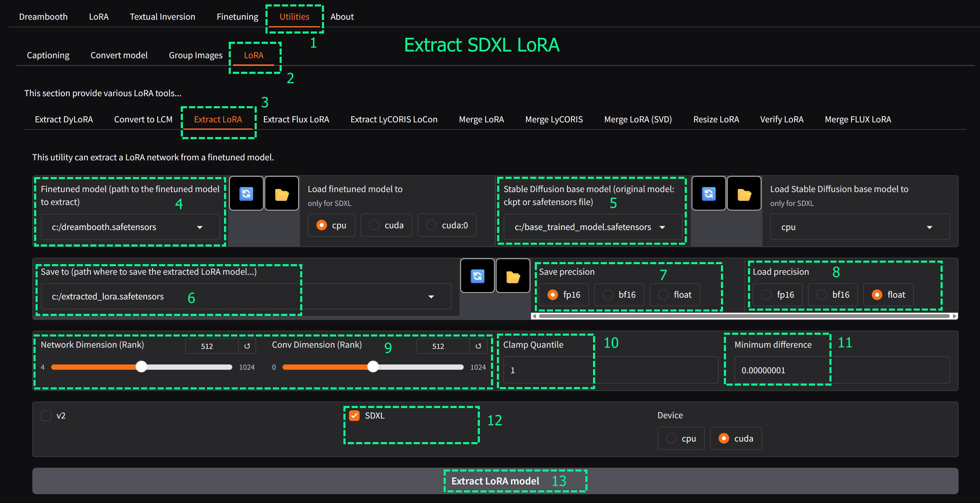Set Load precision to bf16
The image size is (980, 503).
(x=833, y=294)
